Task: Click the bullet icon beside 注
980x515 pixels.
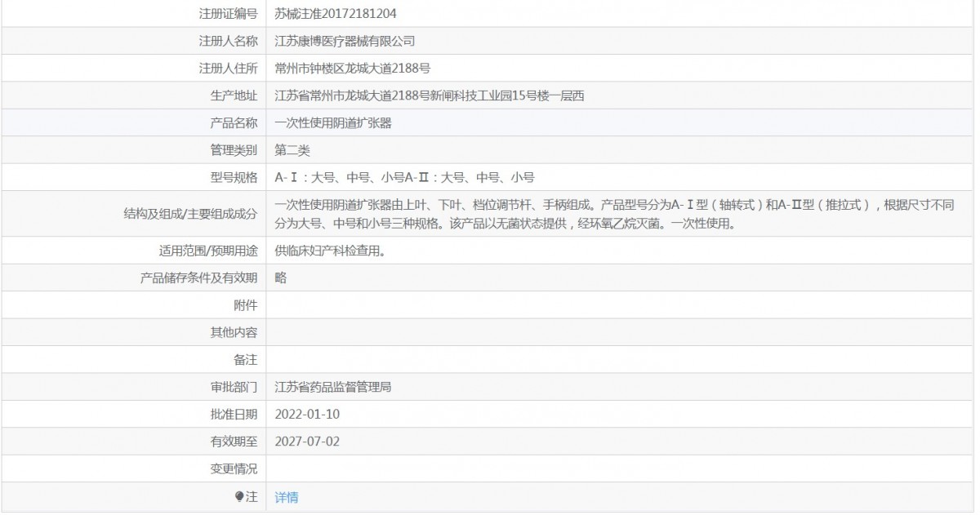Action: [239, 497]
